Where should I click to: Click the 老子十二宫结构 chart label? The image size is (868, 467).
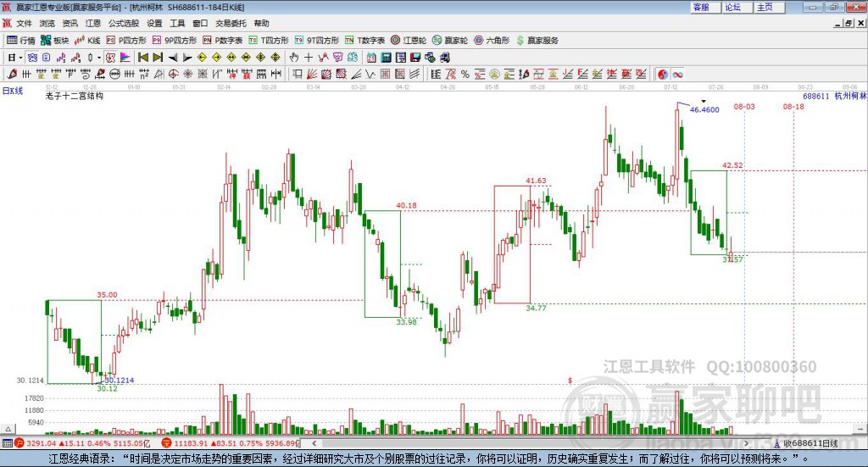coord(75,96)
